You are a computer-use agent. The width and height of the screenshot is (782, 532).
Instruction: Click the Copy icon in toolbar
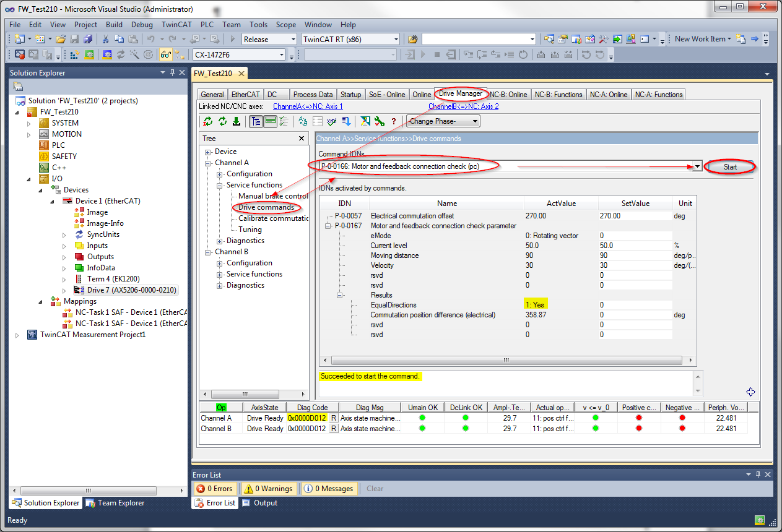[x=118, y=39]
